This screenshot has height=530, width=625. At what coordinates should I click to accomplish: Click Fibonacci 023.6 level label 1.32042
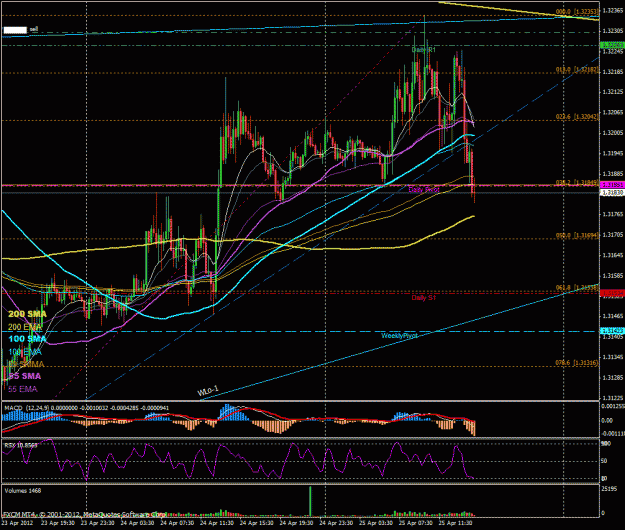point(577,117)
